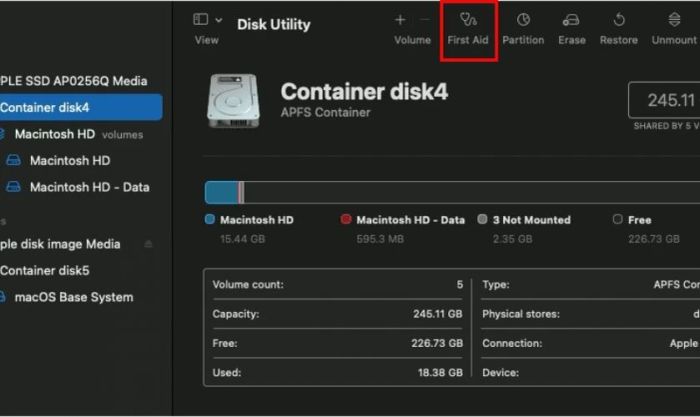
Task: Click the Container disk4 heading
Action: (x=364, y=92)
